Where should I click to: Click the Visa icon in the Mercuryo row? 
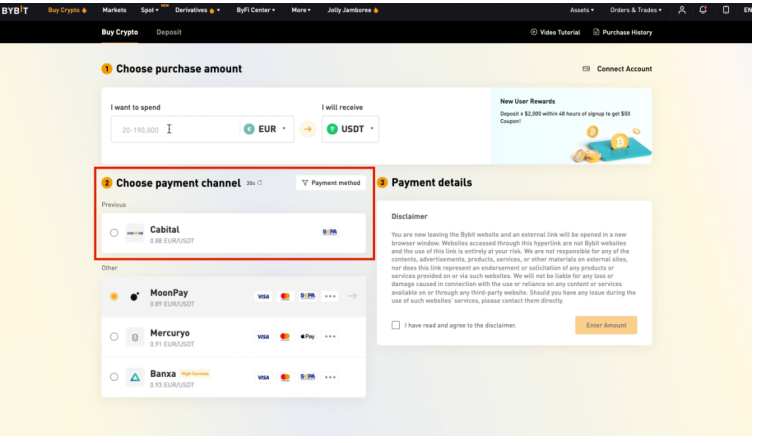click(x=263, y=336)
